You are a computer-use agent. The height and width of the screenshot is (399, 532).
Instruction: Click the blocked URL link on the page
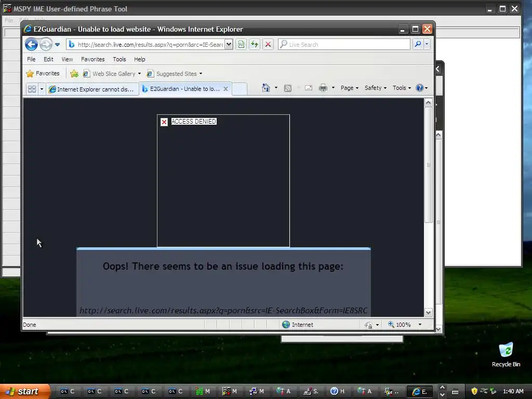click(x=223, y=311)
